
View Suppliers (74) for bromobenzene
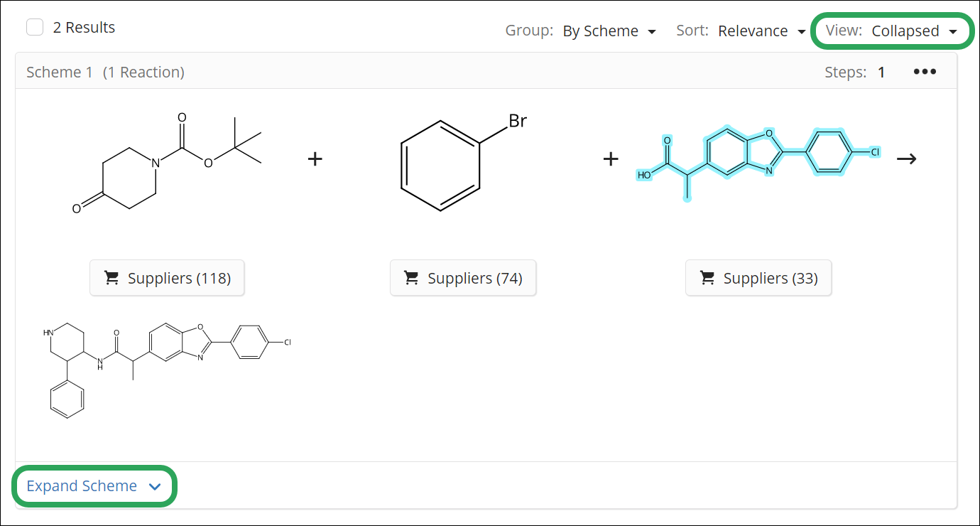463,278
